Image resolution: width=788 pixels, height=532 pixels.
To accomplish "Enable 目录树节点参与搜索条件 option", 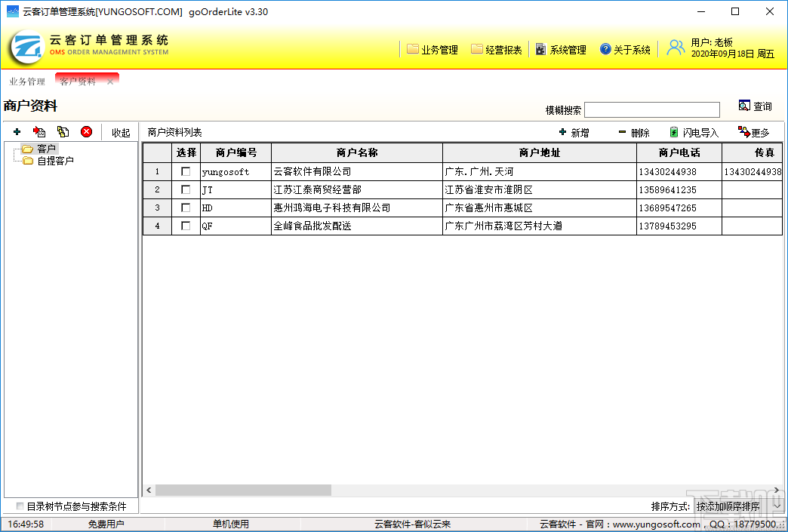I will point(20,506).
